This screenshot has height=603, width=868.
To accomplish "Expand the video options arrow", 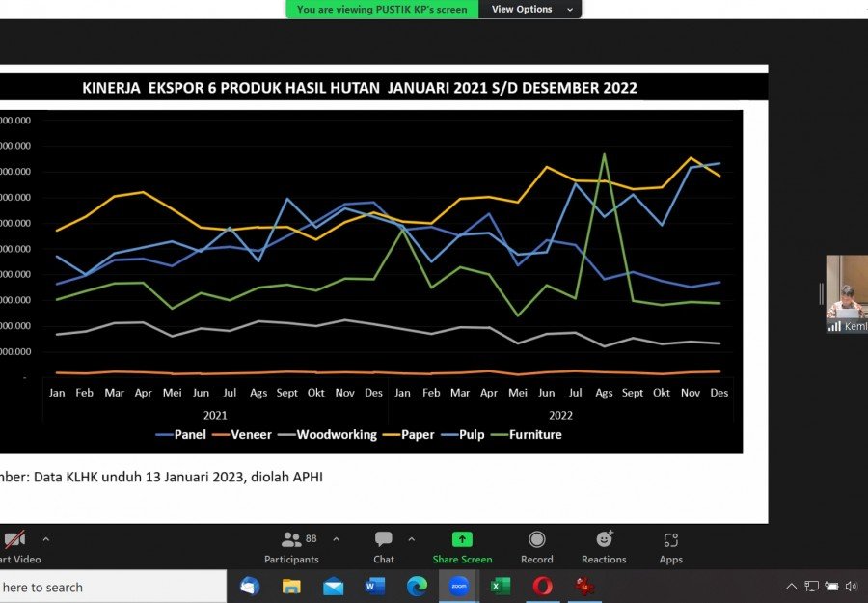I will 45,539.
